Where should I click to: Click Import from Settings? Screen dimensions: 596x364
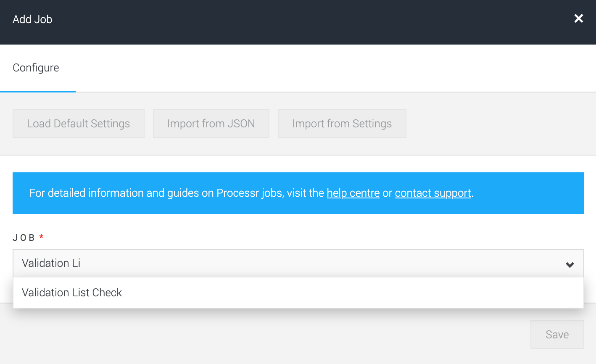pos(342,123)
